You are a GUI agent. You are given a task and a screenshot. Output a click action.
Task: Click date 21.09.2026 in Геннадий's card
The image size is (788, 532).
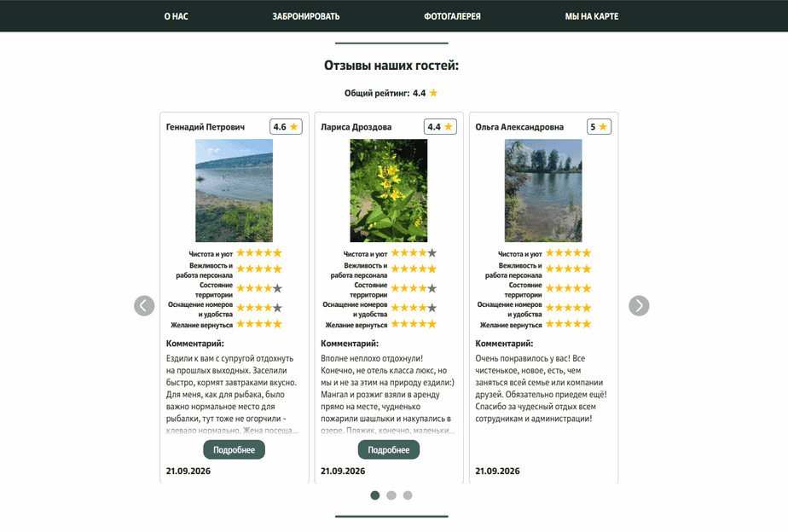[x=188, y=471]
